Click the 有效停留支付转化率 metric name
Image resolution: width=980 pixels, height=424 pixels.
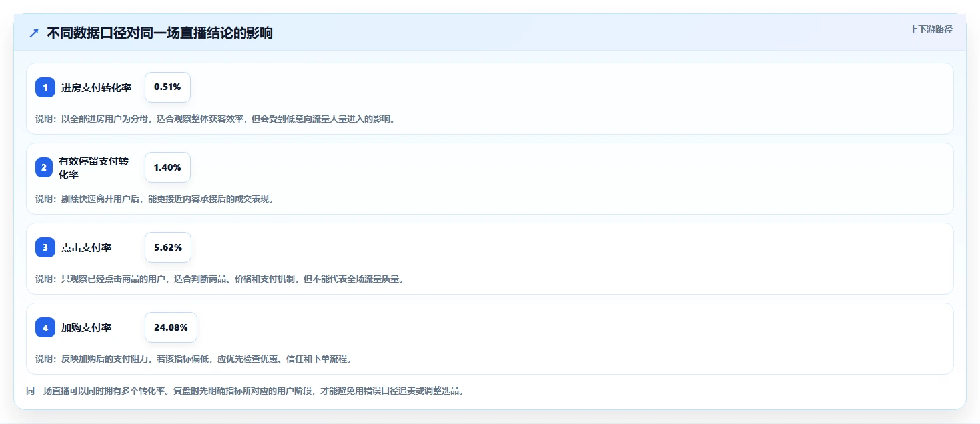coord(93,167)
